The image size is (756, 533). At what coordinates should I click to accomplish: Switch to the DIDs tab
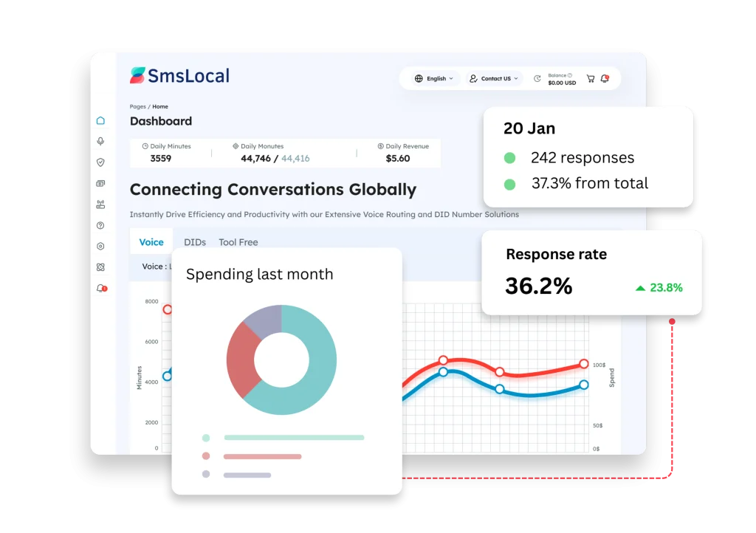[x=195, y=242]
